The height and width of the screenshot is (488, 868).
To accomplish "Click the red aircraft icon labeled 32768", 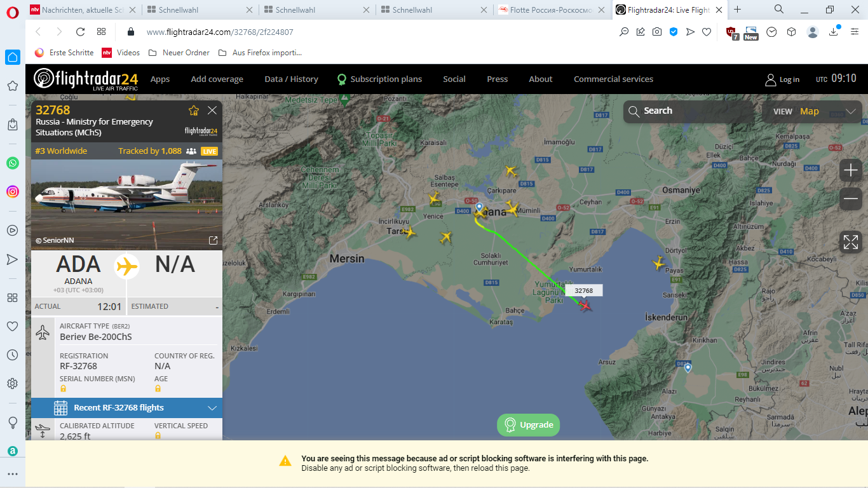I will pyautogui.click(x=585, y=306).
